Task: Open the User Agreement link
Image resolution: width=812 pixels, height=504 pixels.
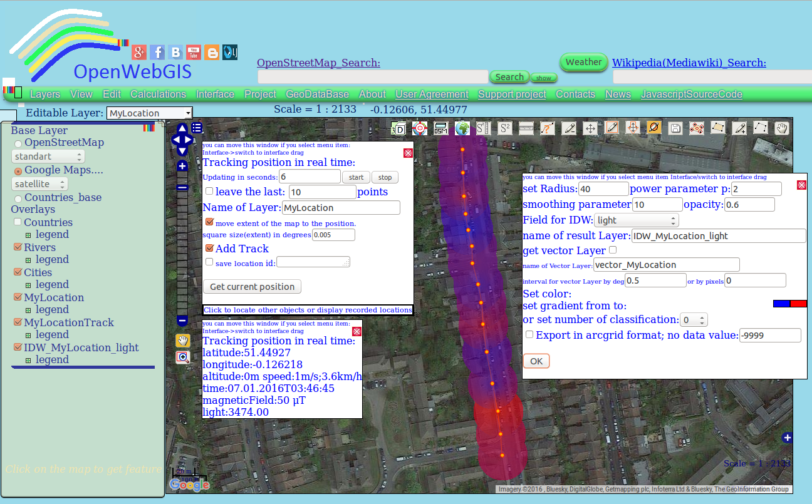Action: [x=432, y=95]
